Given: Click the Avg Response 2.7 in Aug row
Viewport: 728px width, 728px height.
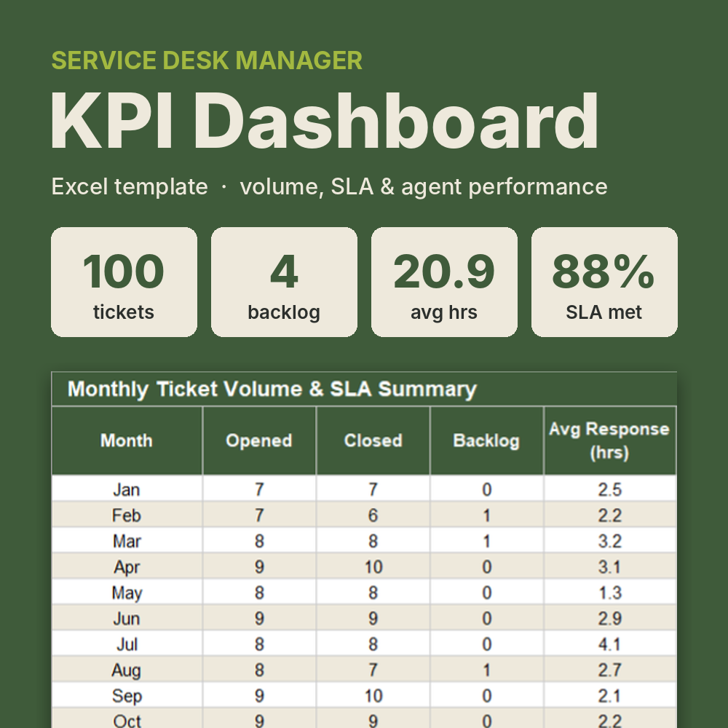Looking at the screenshot, I should (609, 670).
